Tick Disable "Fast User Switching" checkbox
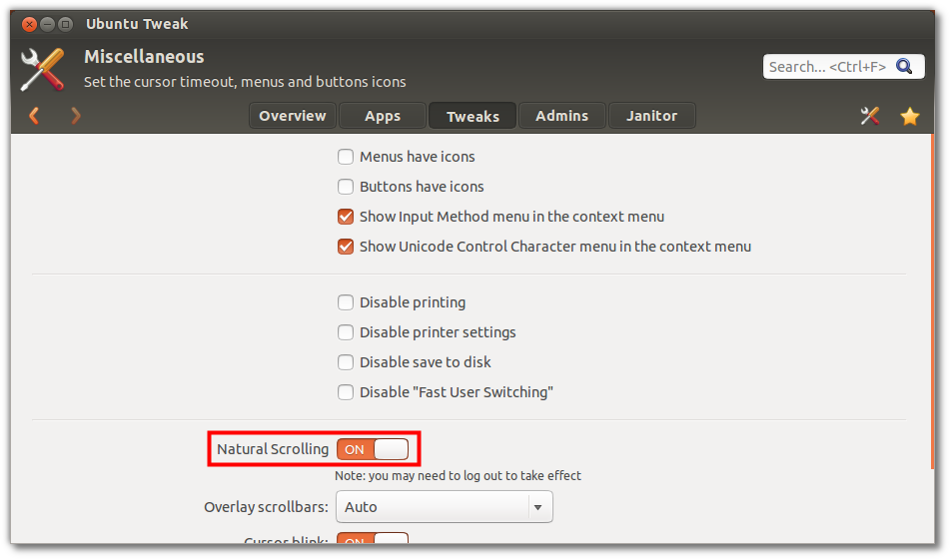951x560 pixels. click(346, 392)
